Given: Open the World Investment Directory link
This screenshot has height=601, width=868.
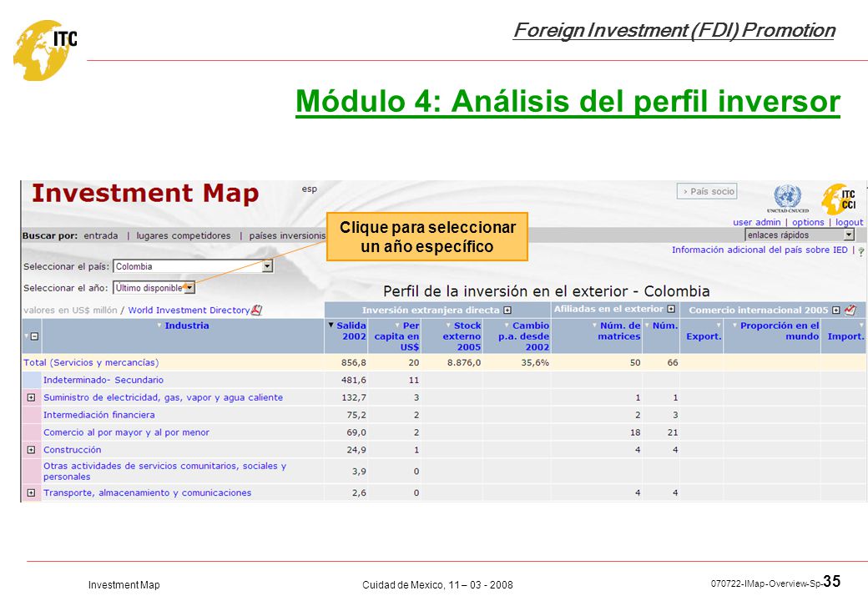Looking at the screenshot, I should [x=189, y=311].
